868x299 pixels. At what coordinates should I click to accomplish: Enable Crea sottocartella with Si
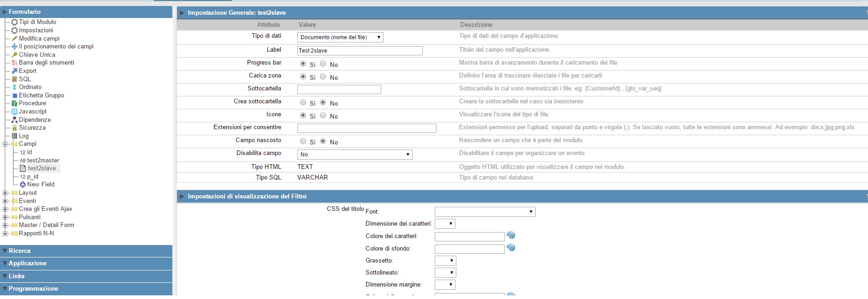point(303,102)
